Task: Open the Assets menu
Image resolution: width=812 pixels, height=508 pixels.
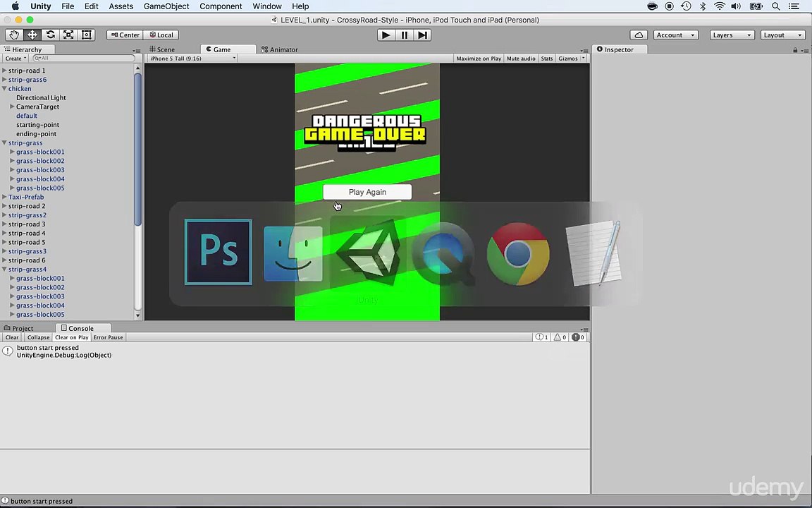Action: click(121, 6)
